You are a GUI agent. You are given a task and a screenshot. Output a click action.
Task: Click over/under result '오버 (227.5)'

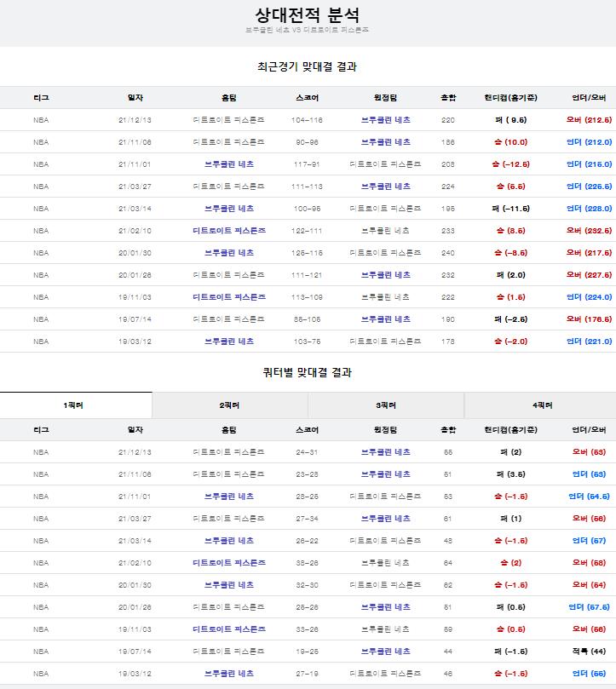(589, 275)
